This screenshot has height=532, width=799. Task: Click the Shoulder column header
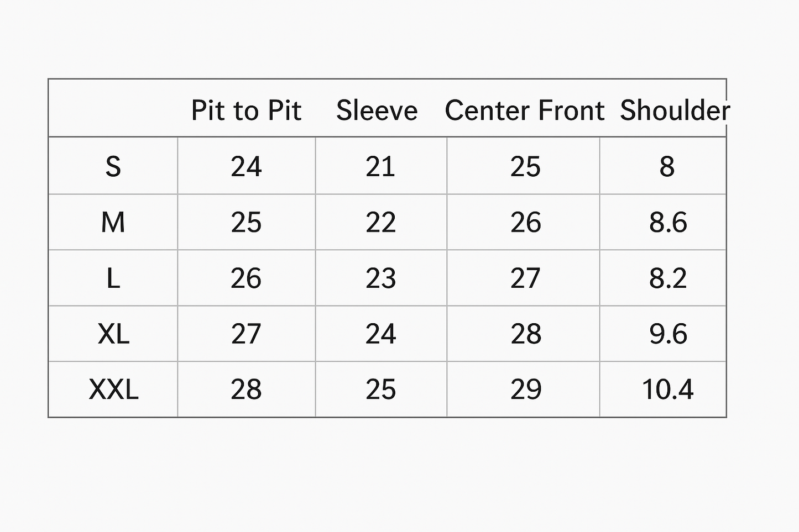click(x=674, y=110)
